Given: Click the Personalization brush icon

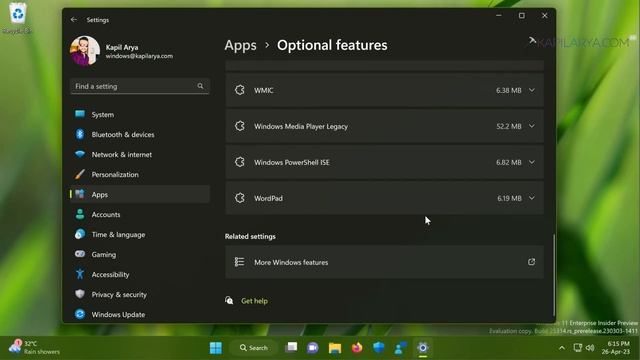Looking at the screenshot, I should (x=80, y=174).
